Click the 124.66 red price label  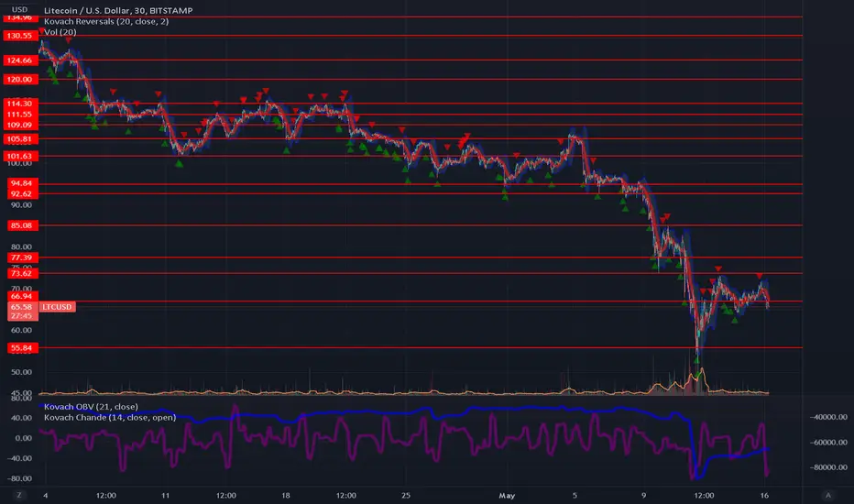coord(20,60)
